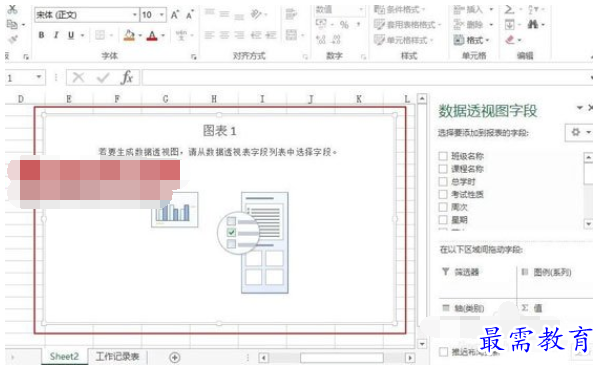Click the Insert Function fx icon

click(x=127, y=77)
